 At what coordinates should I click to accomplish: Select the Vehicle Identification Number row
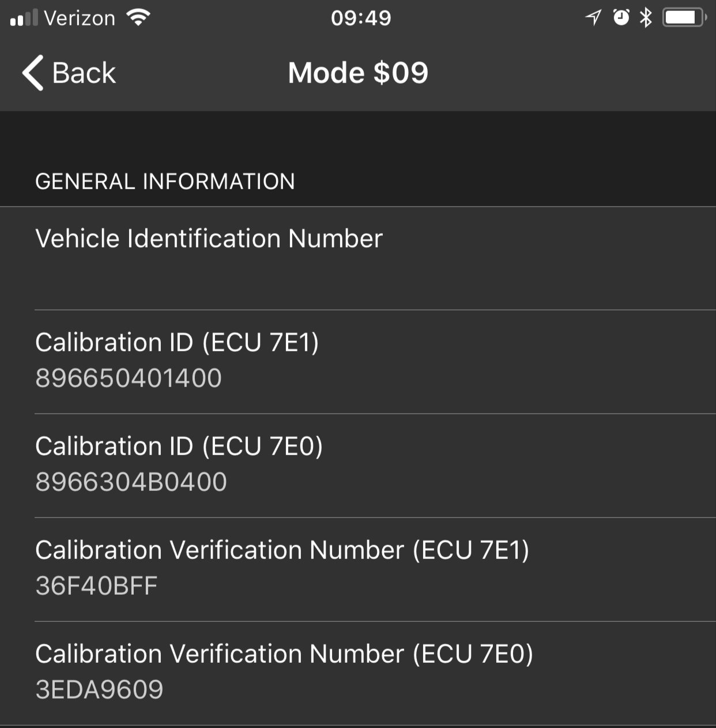(x=358, y=258)
